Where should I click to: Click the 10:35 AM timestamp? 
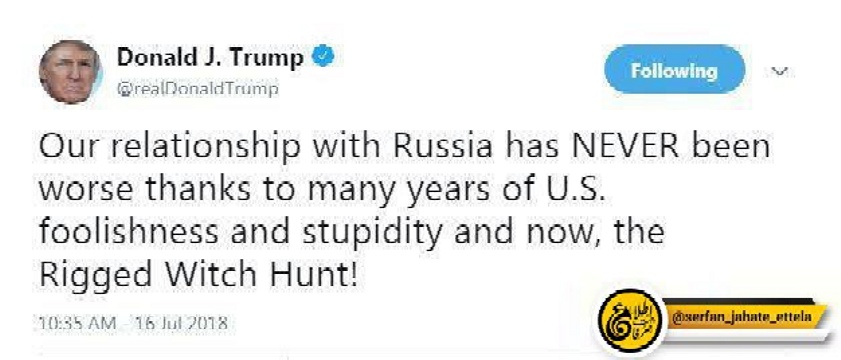click(77, 324)
